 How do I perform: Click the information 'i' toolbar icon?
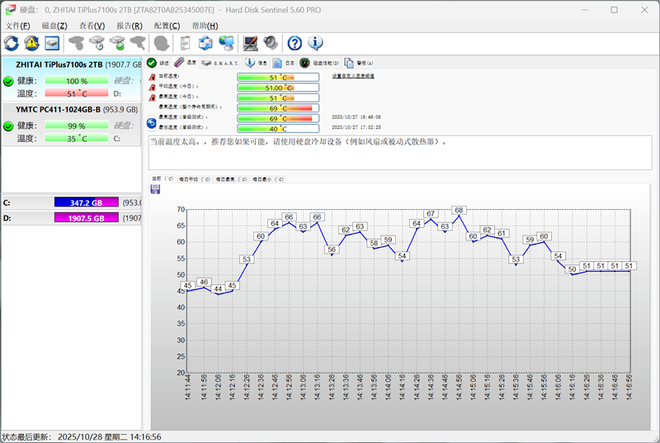pos(316,43)
